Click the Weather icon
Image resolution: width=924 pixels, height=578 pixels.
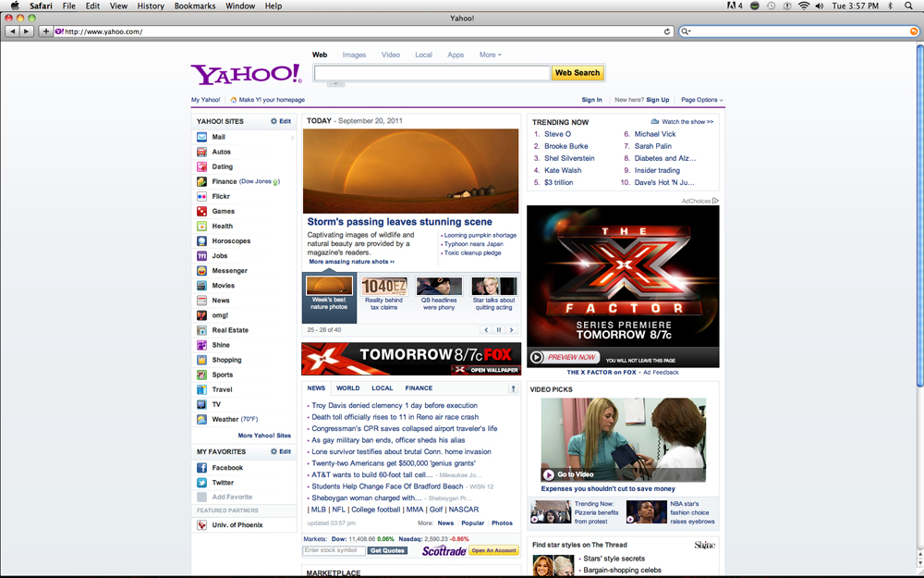click(201, 419)
